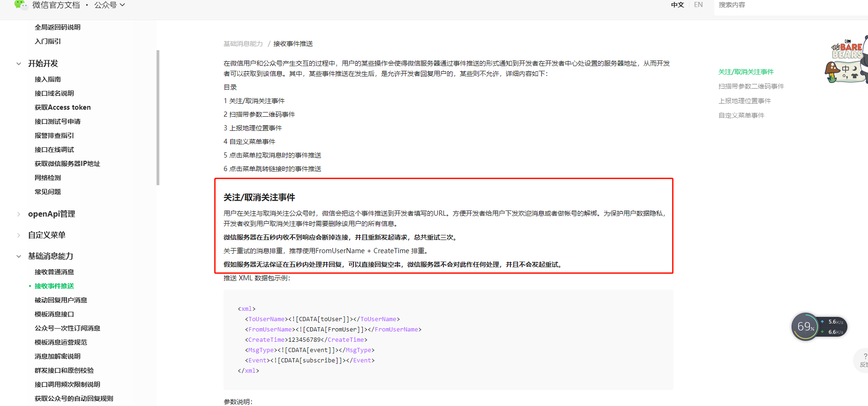Open 接口调用频次限制说明 page

[x=67, y=384]
